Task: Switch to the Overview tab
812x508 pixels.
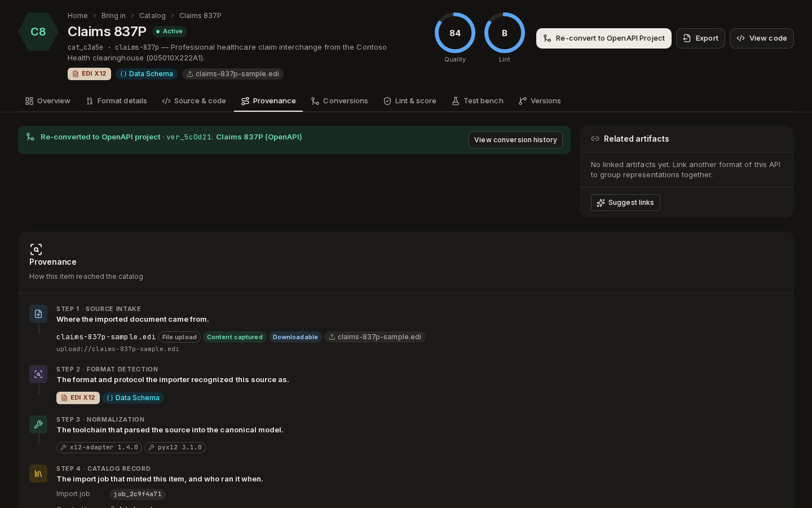Action: pos(48,101)
